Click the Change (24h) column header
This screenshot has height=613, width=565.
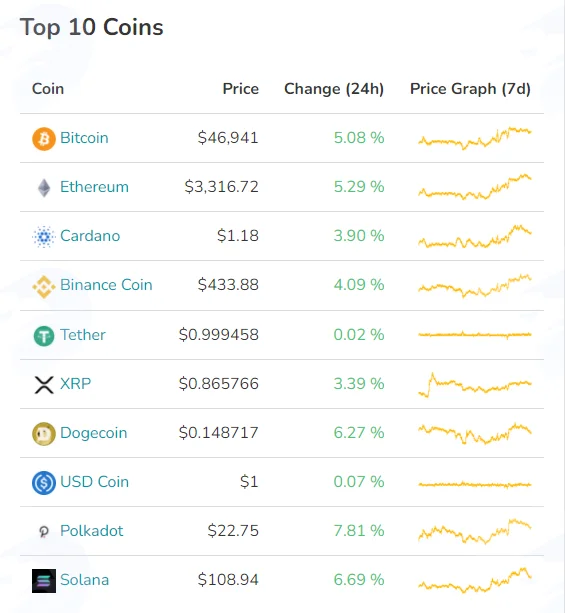pyautogui.click(x=334, y=89)
